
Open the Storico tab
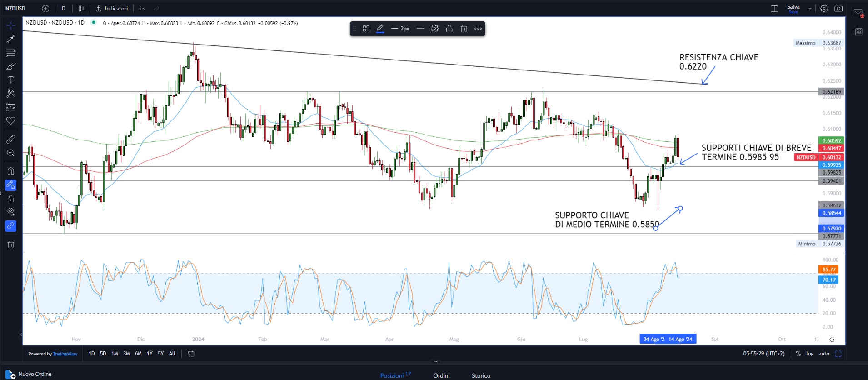[x=481, y=375]
